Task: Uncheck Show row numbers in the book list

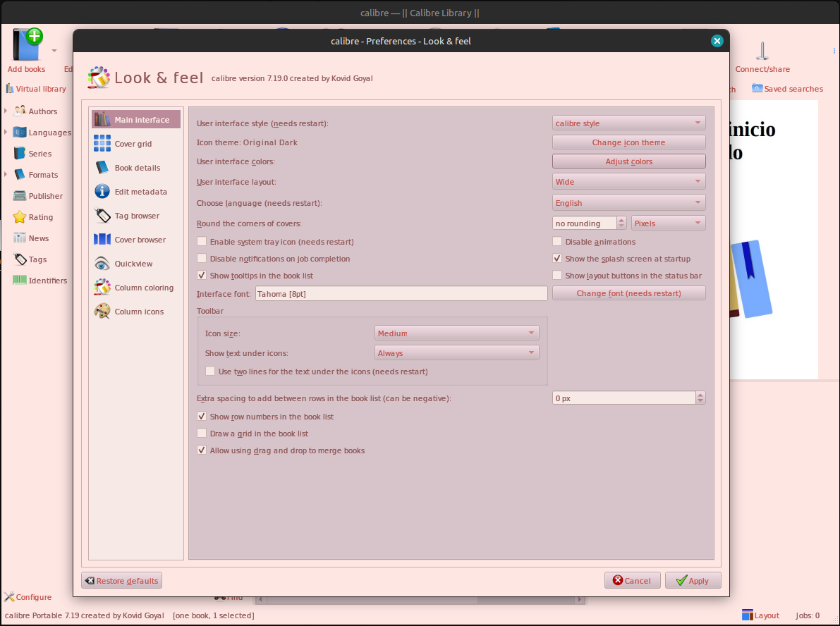Action: click(x=202, y=416)
